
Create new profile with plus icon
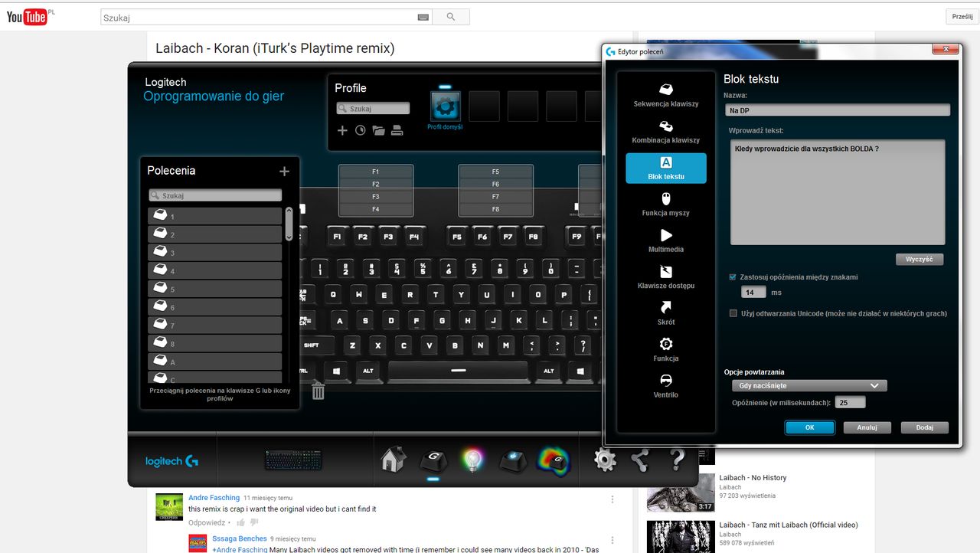coord(342,130)
